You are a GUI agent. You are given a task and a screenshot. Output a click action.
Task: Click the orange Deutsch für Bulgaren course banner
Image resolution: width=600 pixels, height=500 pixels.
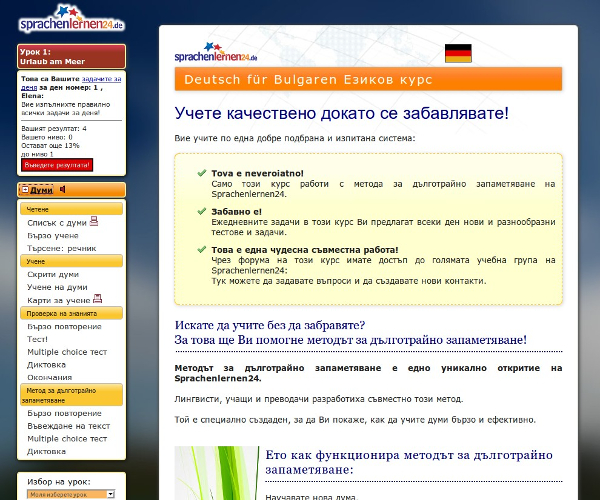[x=368, y=79]
